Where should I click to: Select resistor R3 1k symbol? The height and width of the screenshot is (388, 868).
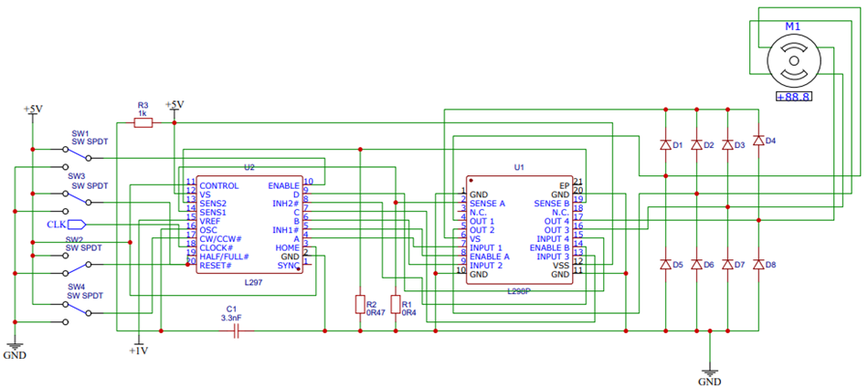pos(143,123)
